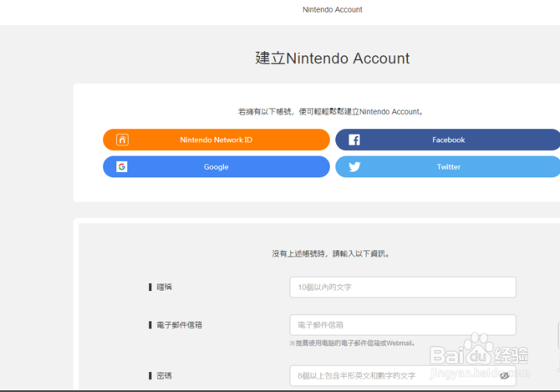This screenshot has height=392, width=560.
Task: Click the 電子郵件信箱 field label
Action: pos(180,325)
